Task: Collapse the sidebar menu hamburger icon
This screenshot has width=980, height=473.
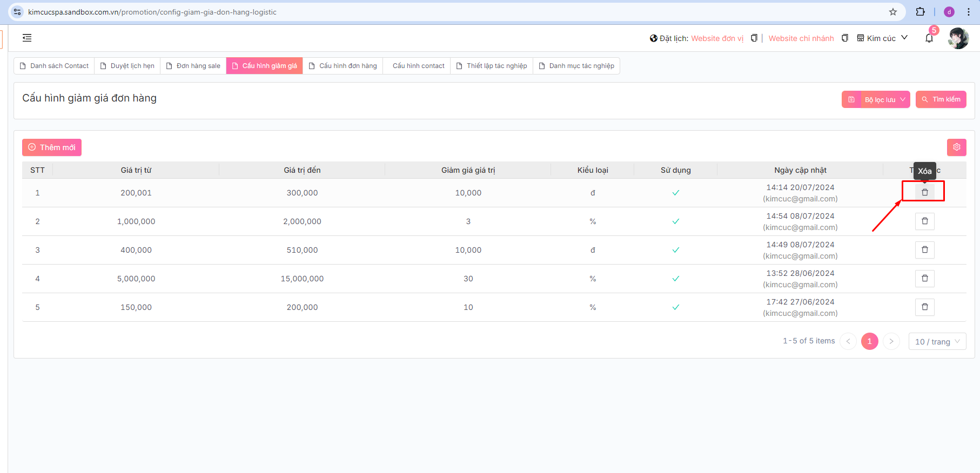Action: (x=27, y=38)
